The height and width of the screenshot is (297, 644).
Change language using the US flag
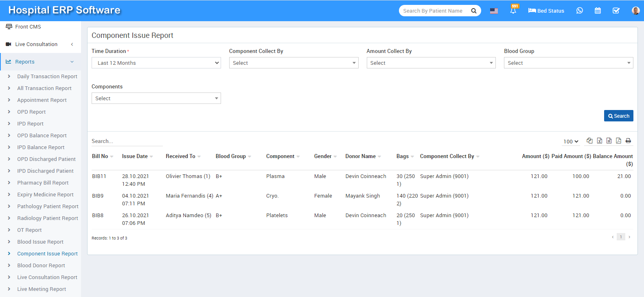coord(494,11)
